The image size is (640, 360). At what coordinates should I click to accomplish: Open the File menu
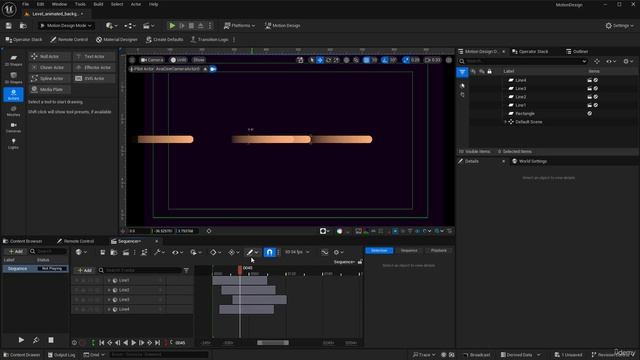coord(25,4)
